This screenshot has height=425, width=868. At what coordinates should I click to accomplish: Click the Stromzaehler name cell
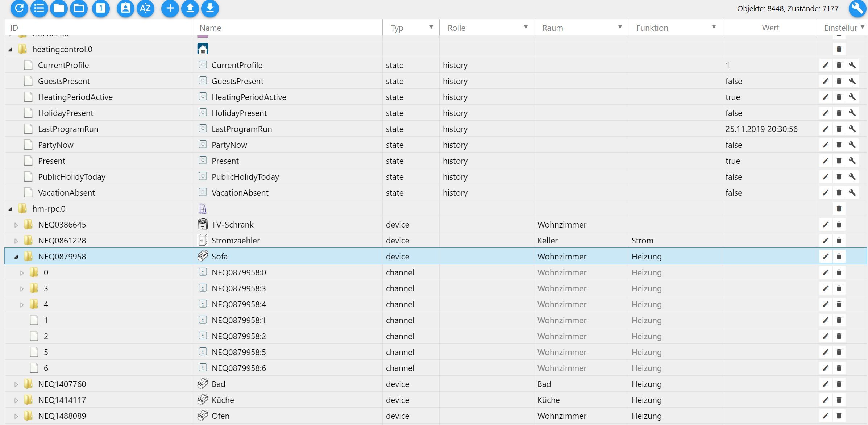click(x=236, y=241)
